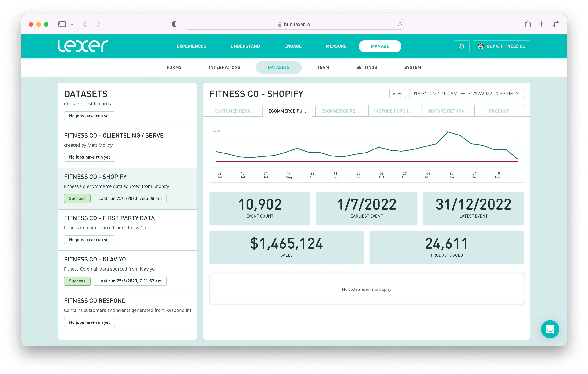
Task: Open a new tab with the plus icon
Action: [x=541, y=24]
